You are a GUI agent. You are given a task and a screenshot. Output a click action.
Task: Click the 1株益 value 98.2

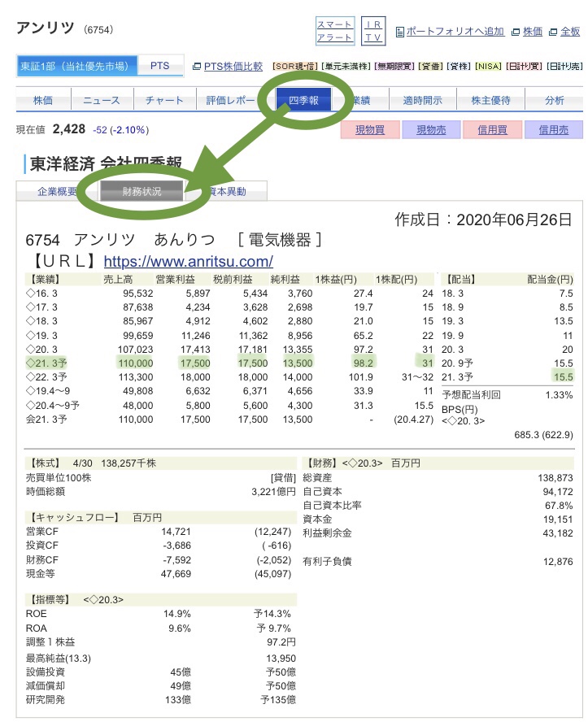click(364, 363)
